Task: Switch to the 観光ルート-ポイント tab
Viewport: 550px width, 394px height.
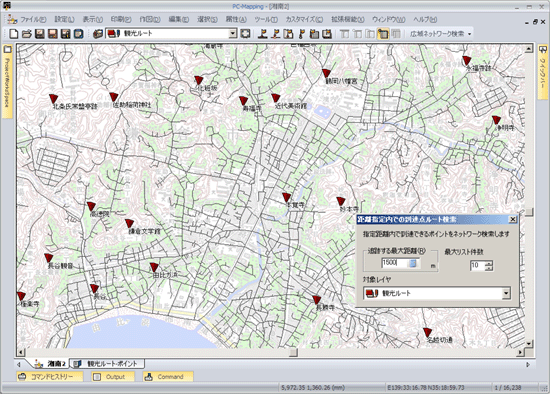Action: [x=107, y=364]
